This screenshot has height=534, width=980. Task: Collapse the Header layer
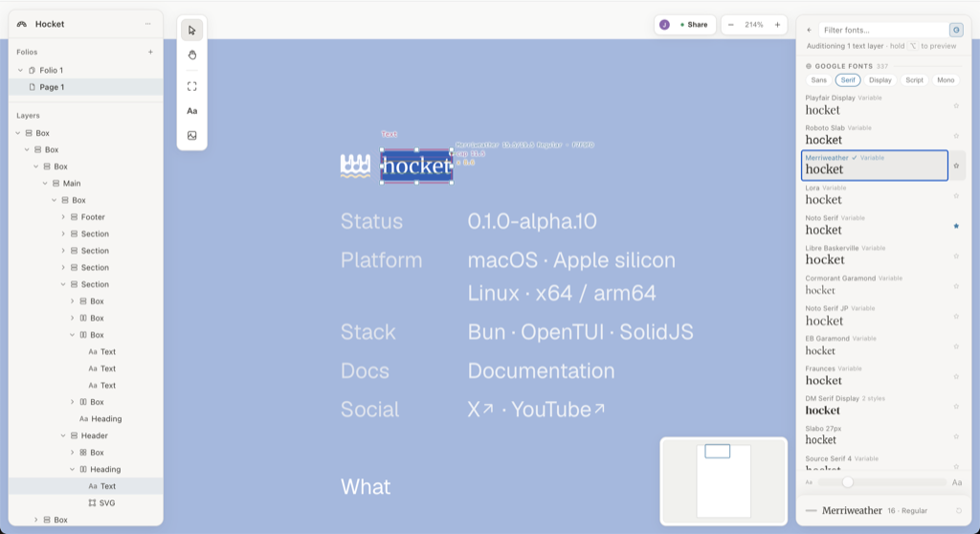pos(63,435)
